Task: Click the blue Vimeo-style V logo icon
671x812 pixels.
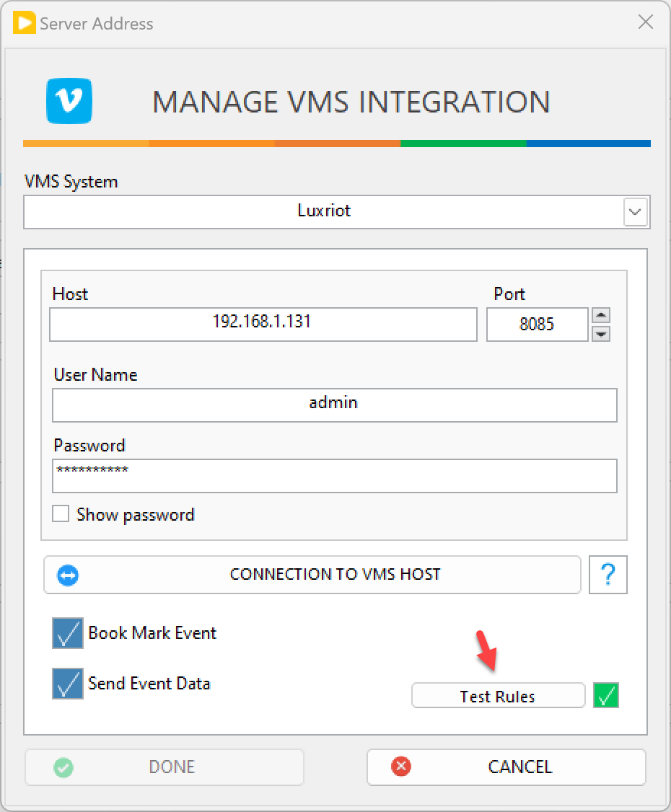Action: coord(69,102)
